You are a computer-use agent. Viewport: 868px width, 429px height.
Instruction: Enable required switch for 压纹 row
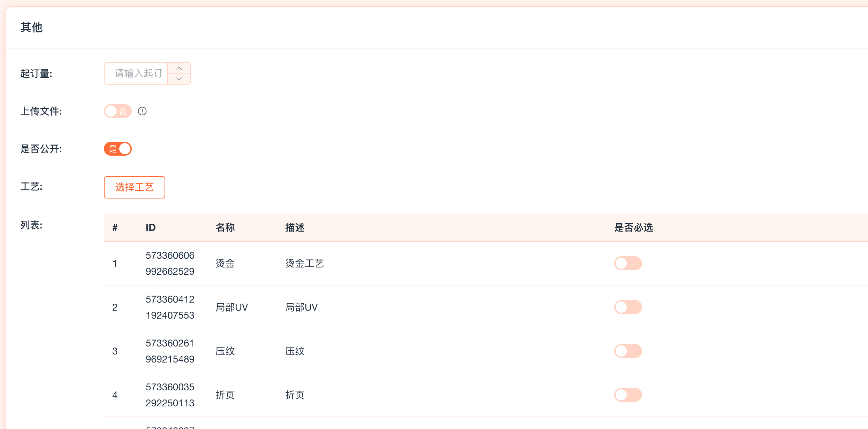628,351
